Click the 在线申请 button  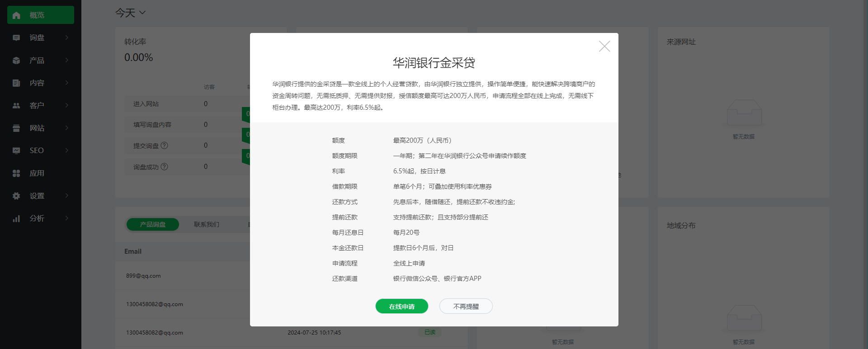point(402,306)
